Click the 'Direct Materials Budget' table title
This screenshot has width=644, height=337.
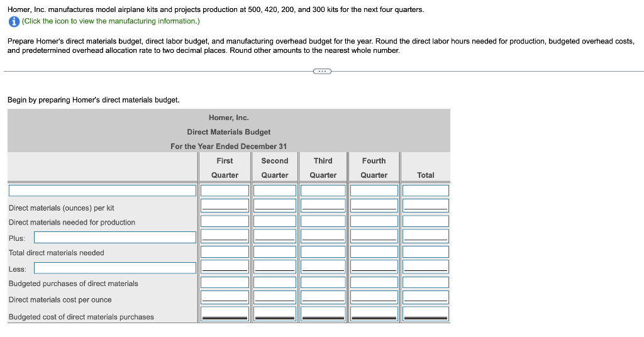pos(229,132)
